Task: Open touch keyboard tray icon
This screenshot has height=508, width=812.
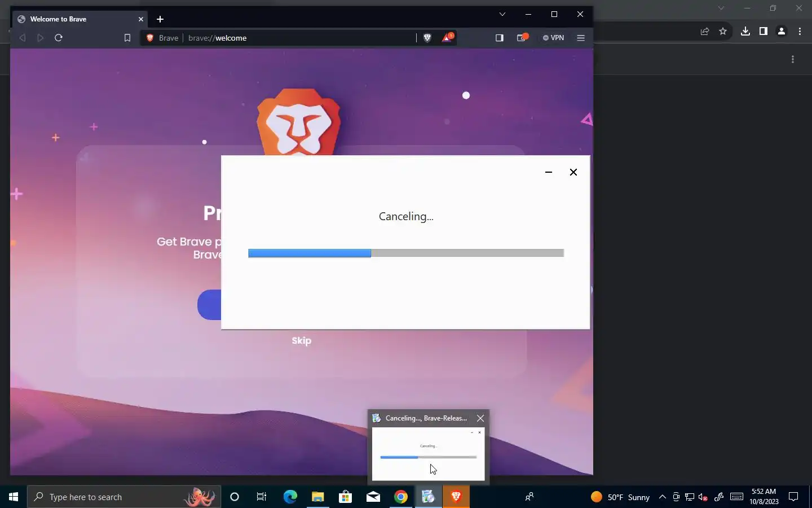Action: (736, 497)
